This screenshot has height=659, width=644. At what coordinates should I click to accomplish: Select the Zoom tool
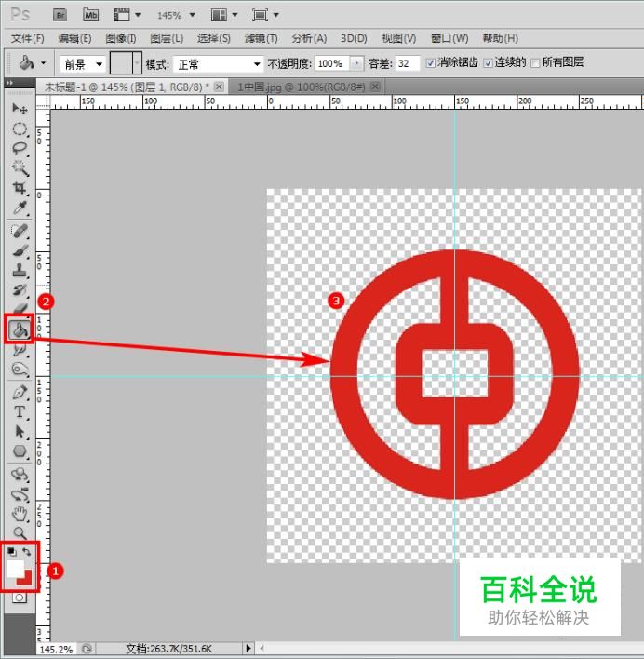[20, 533]
